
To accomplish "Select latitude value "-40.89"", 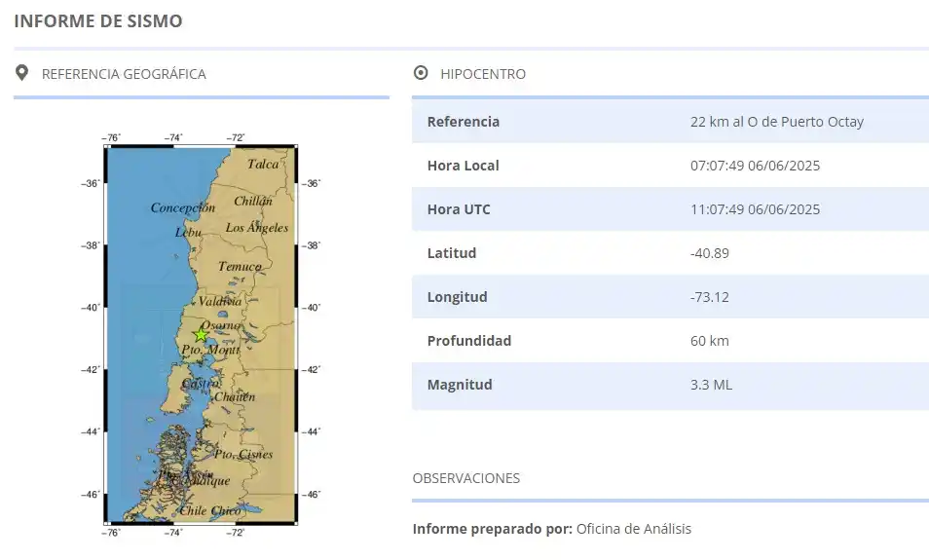I will pyautogui.click(x=710, y=253).
